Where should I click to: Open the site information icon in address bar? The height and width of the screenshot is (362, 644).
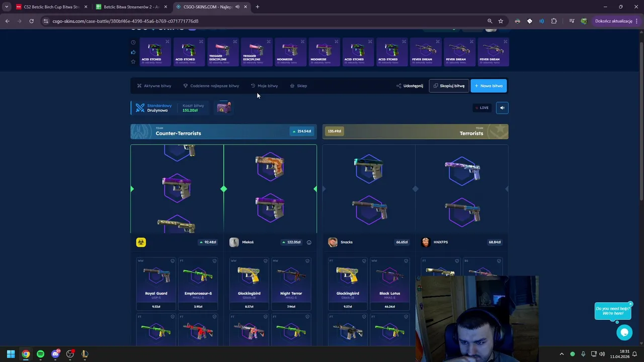[46, 21]
